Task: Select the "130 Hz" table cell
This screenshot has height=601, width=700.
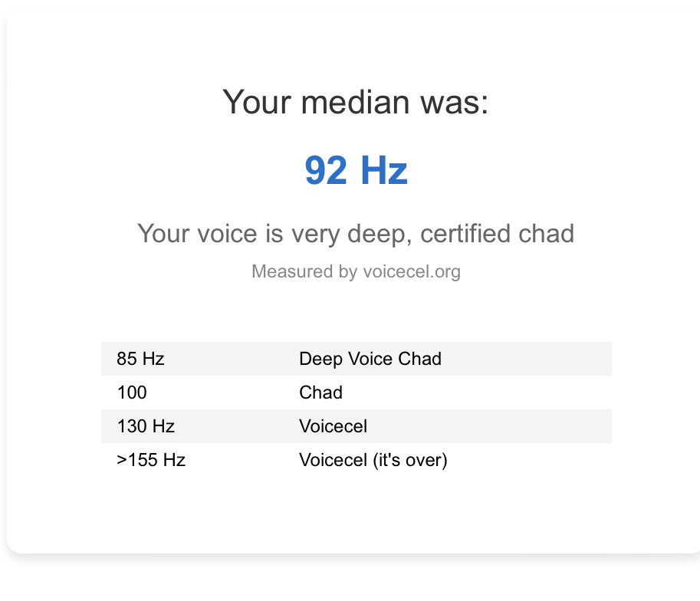Action: 146,426
